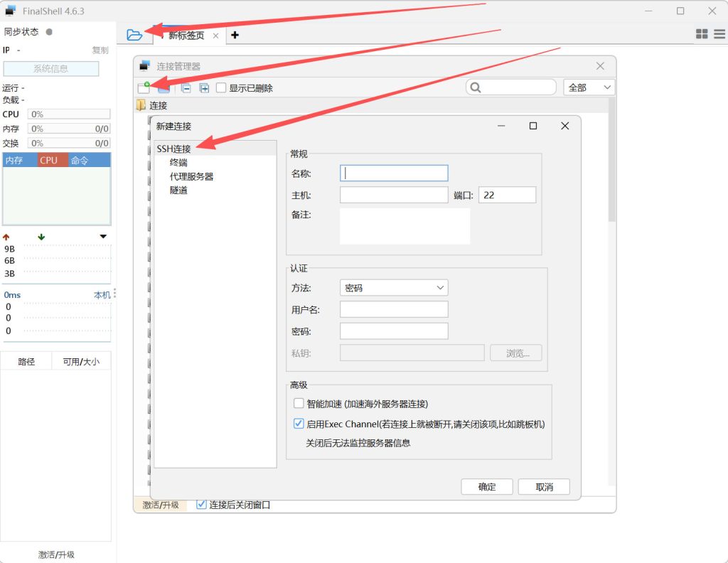
Task: Click the 主机 host input field
Action: (x=394, y=195)
